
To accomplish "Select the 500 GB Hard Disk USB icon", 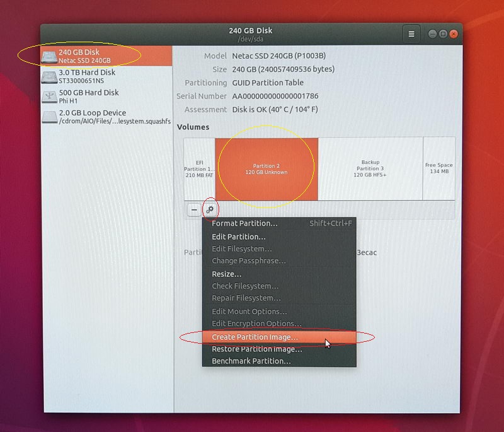I will pos(49,97).
